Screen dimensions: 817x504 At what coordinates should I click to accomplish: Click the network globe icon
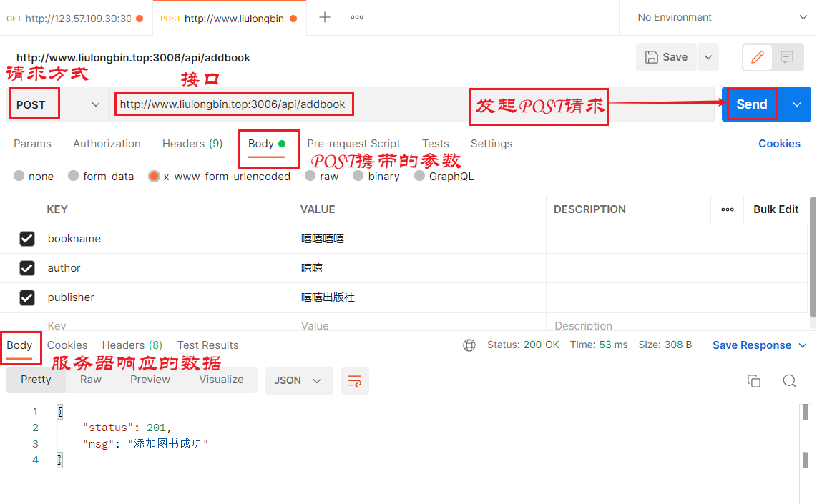click(469, 345)
